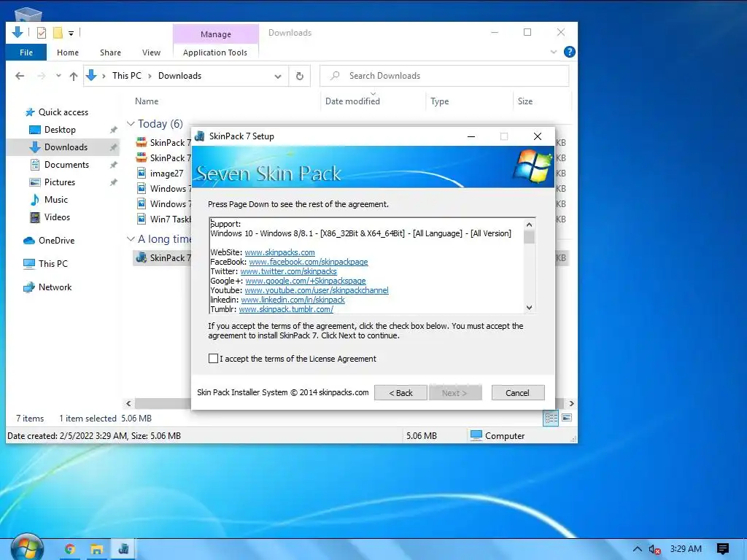747x560 pixels.
Task: Open Desktop in navigation pane
Action: click(x=60, y=130)
